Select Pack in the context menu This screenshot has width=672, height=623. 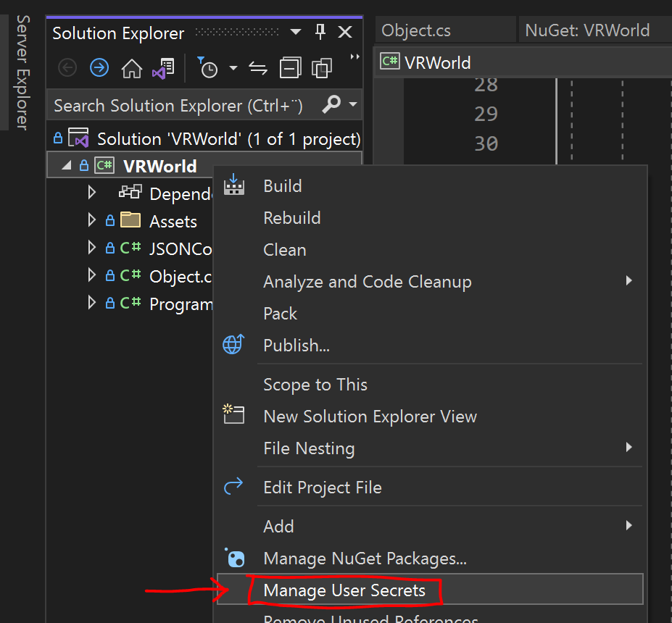coord(429,314)
